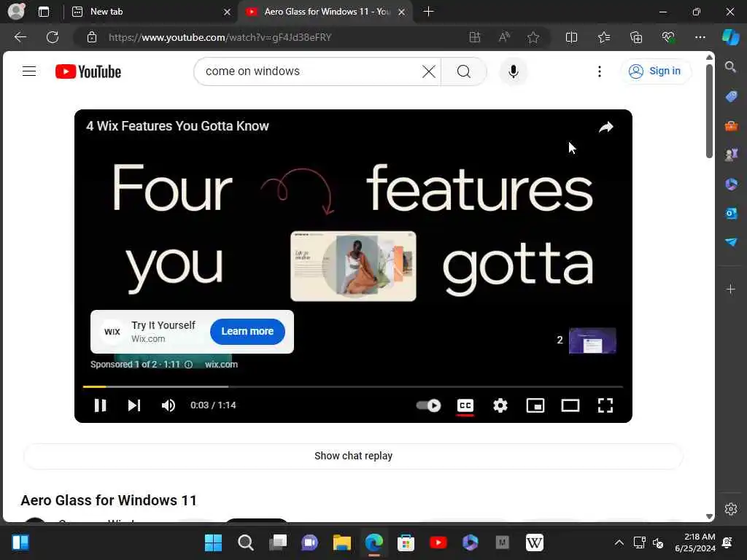Click the Sign in button
The image size is (747, 560).
(655, 71)
